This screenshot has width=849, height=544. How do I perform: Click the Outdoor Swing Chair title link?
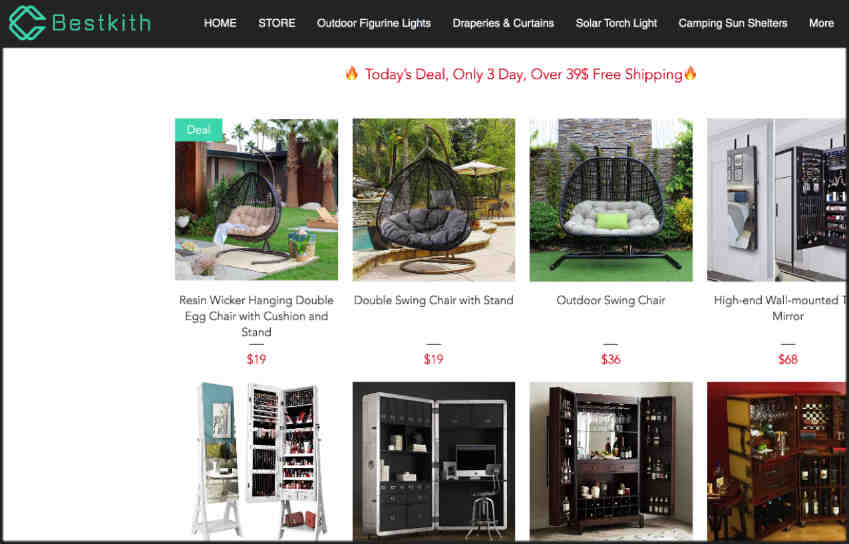pyautogui.click(x=611, y=300)
